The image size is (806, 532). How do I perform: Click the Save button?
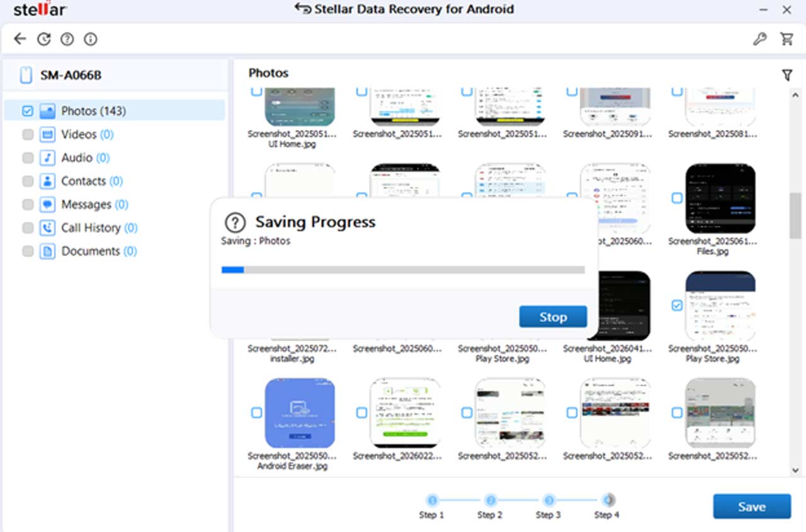752,506
